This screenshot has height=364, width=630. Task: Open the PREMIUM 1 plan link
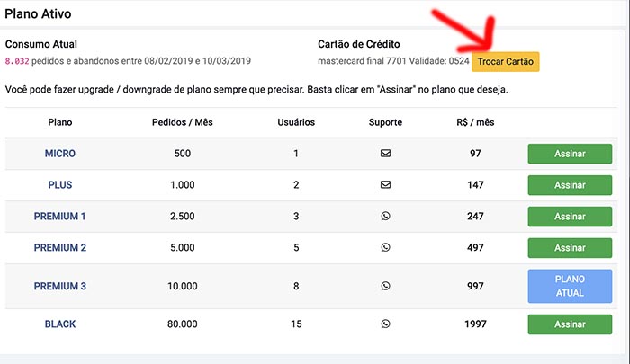pos(60,216)
